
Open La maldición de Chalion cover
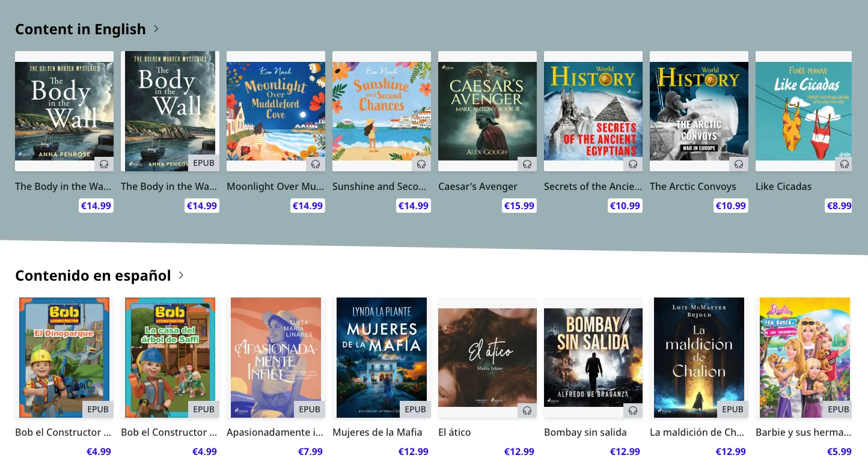tap(699, 358)
